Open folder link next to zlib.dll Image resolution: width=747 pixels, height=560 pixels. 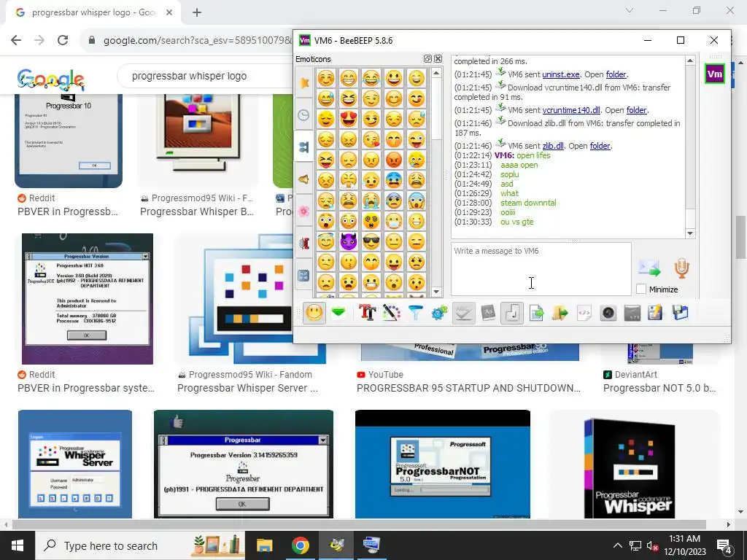point(600,146)
